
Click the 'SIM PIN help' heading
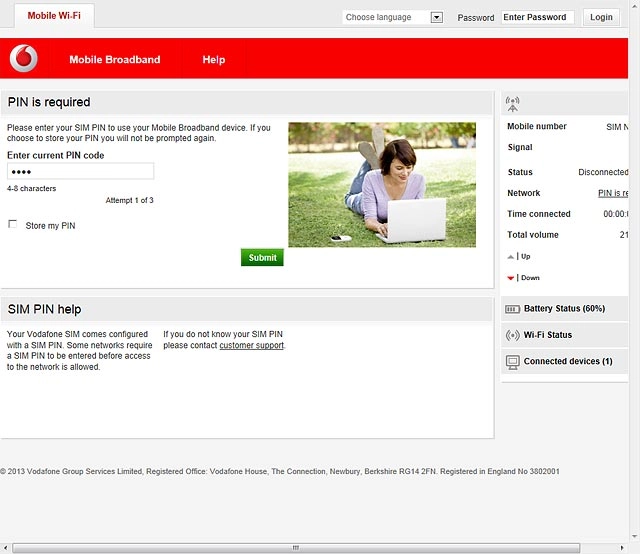(x=44, y=309)
